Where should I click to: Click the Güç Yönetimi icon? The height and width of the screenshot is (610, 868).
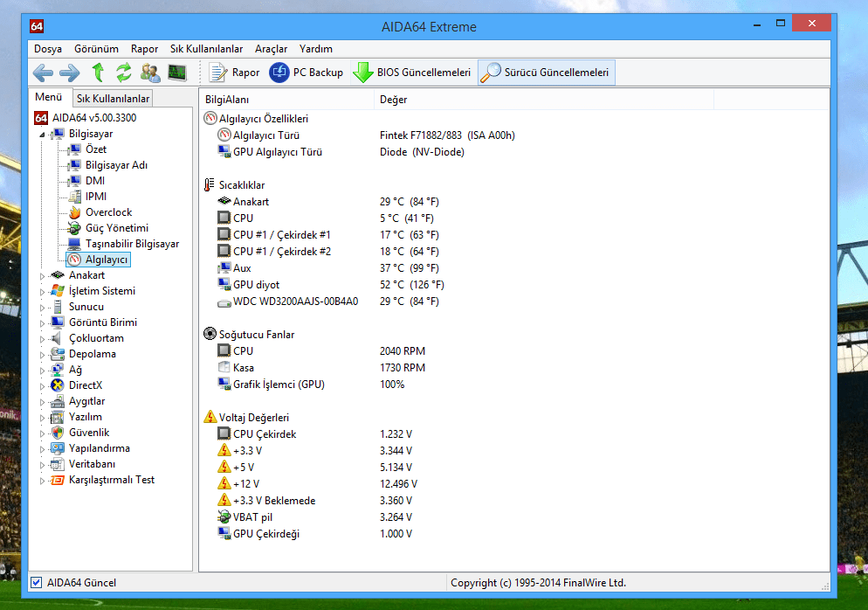74,228
